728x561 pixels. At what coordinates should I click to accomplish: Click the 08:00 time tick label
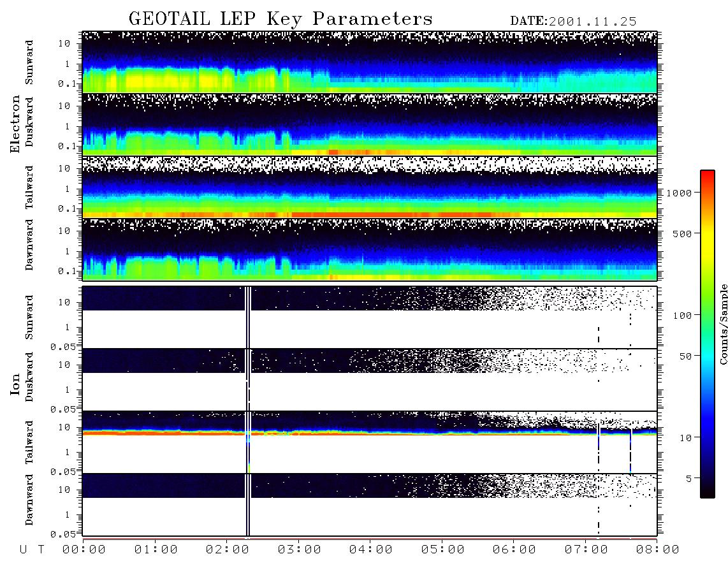(658, 550)
